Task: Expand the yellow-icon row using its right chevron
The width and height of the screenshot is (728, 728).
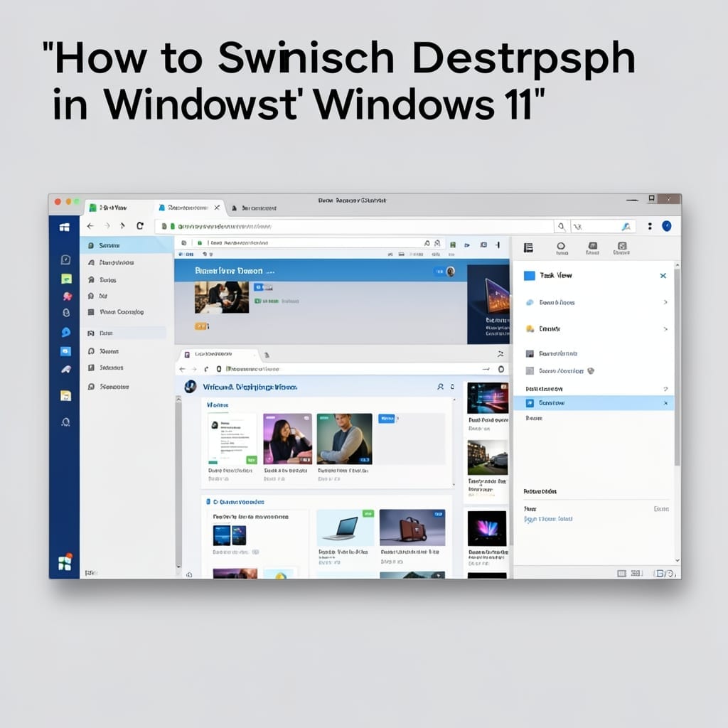Action: tap(665, 328)
